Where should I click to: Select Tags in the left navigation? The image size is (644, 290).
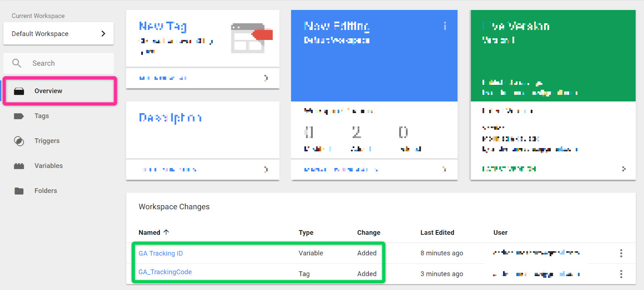(x=41, y=116)
